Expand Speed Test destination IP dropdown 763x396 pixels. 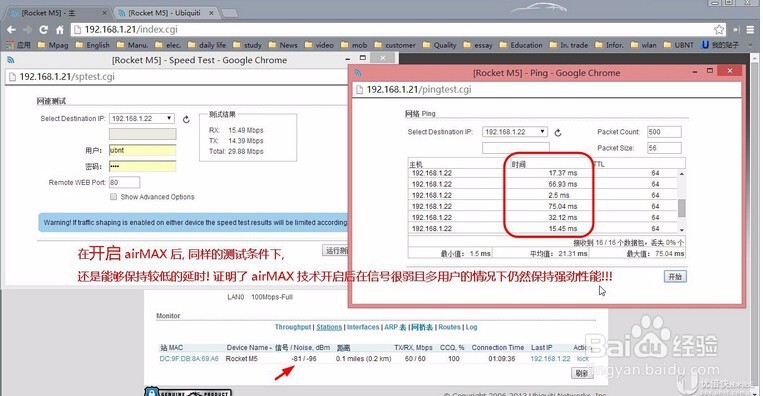click(142, 119)
